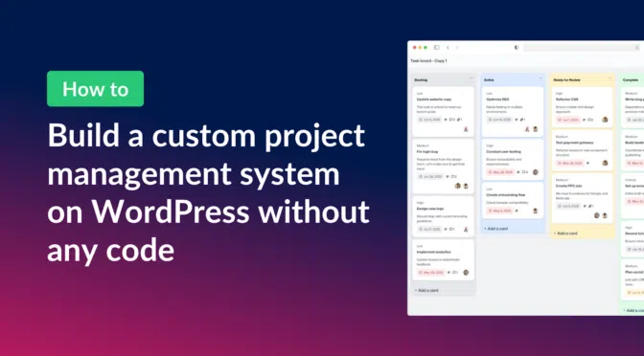Click the Complete column title
This screenshot has width=644, height=356.
tap(631, 80)
